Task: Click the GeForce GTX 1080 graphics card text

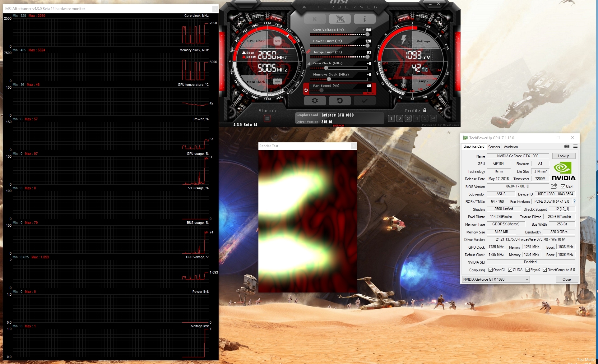Action: pos(337,115)
